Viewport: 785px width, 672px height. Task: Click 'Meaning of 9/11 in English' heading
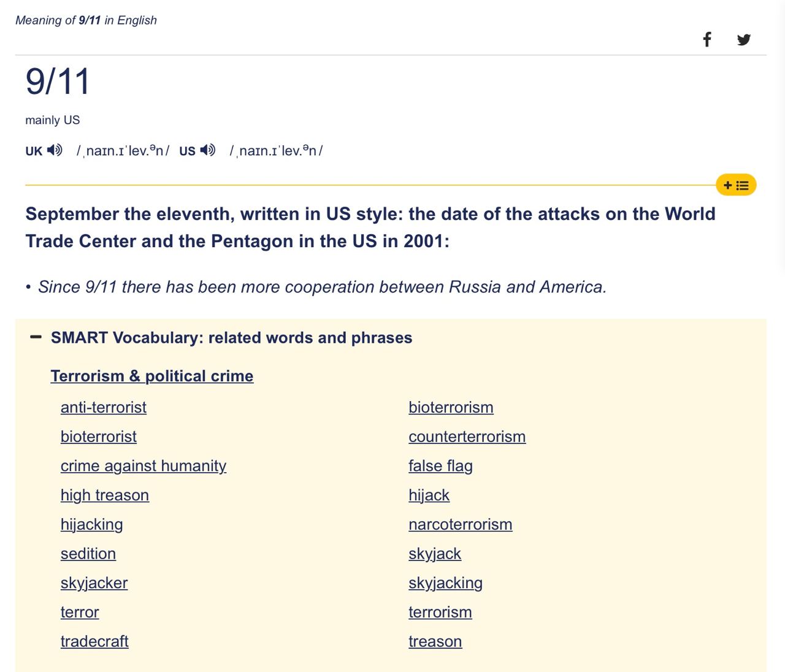click(x=86, y=20)
